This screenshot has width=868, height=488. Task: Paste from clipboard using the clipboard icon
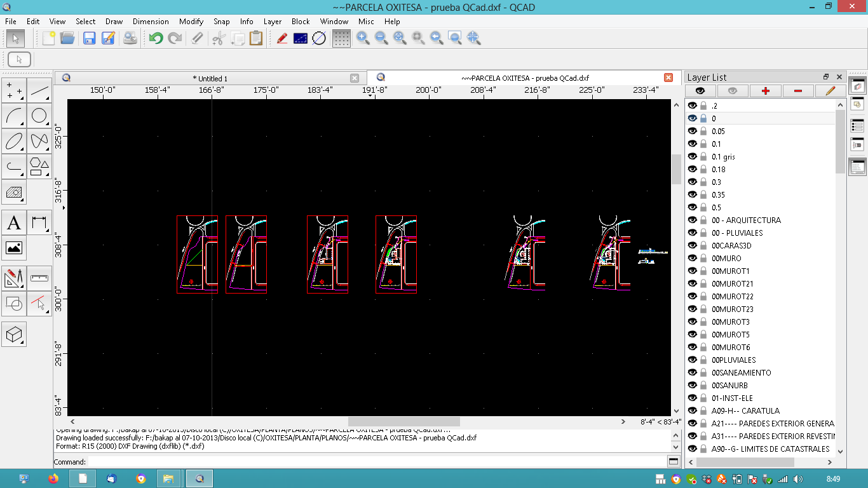click(256, 38)
